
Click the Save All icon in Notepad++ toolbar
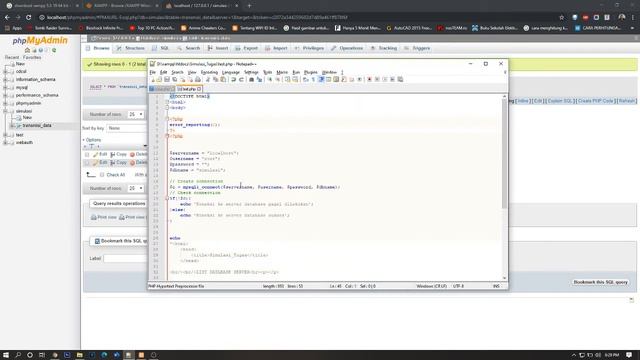(x=175, y=80)
